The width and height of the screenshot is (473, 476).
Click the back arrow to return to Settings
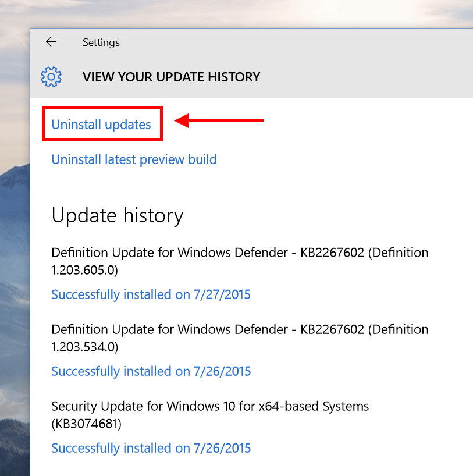coord(51,42)
